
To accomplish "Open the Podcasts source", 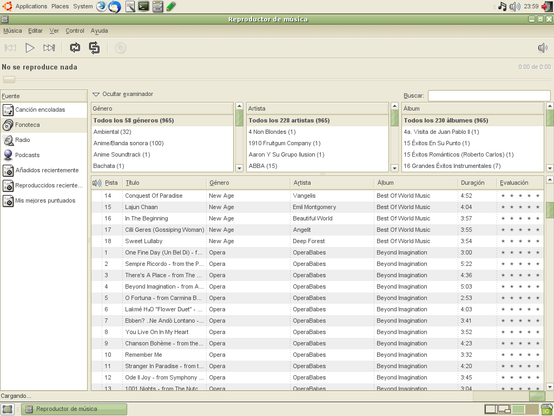I will click(44, 155).
